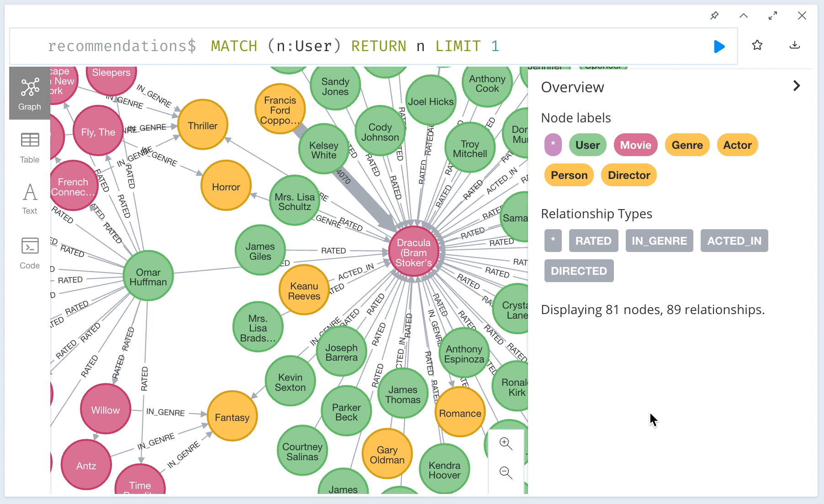Pin the result frame
The height and width of the screenshot is (504, 824).
(x=714, y=16)
